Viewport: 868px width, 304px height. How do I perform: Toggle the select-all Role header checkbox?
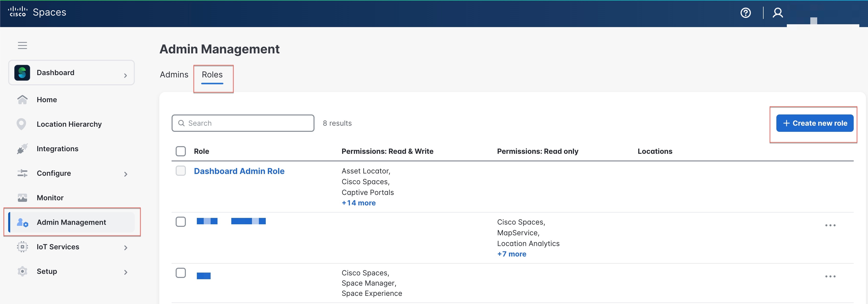180,151
